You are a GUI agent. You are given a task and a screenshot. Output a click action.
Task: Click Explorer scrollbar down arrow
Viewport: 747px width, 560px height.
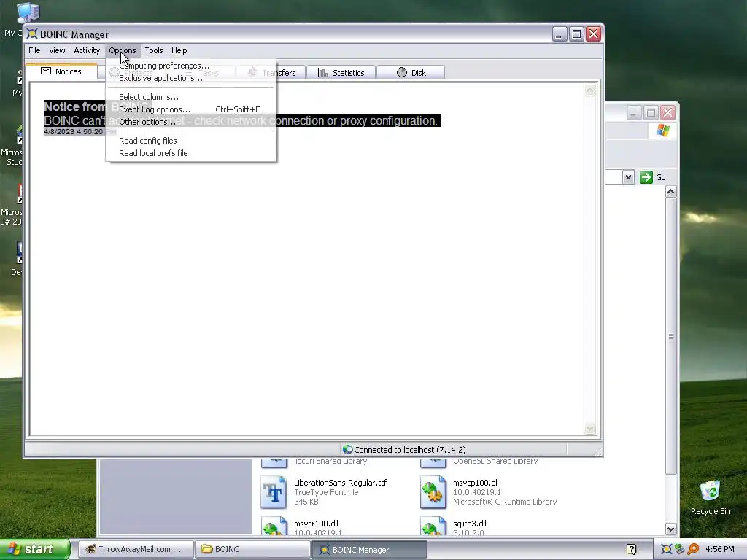(671, 529)
